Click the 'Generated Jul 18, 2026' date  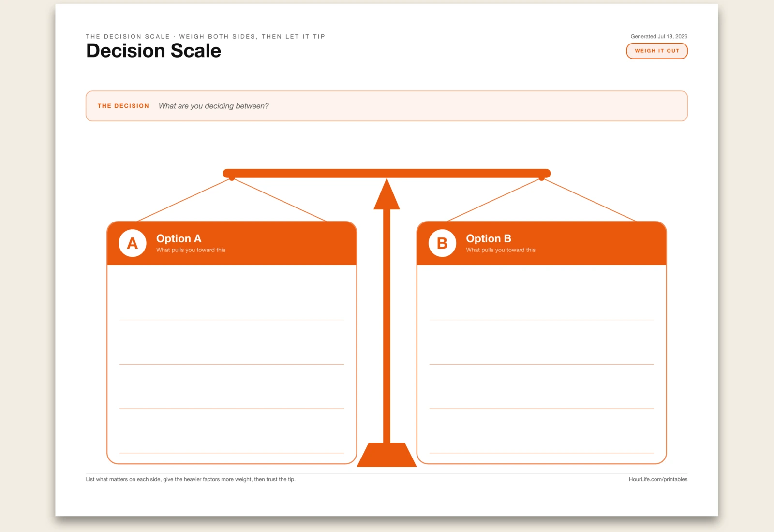[x=659, y=36]
